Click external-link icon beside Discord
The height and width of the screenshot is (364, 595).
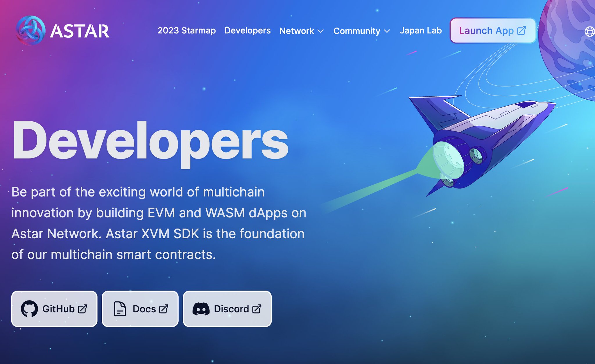(x=257, y=309)
